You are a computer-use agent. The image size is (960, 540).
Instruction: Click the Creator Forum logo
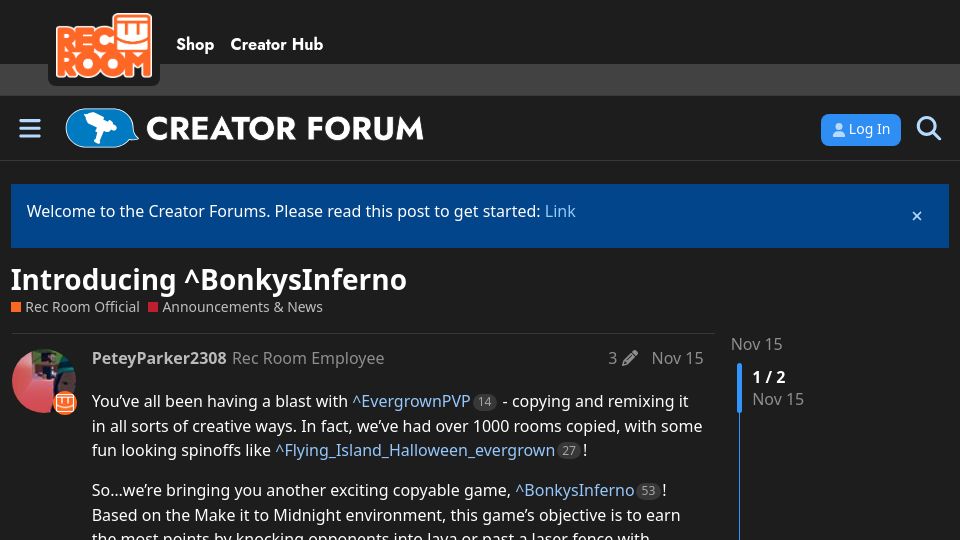point(244,129)
